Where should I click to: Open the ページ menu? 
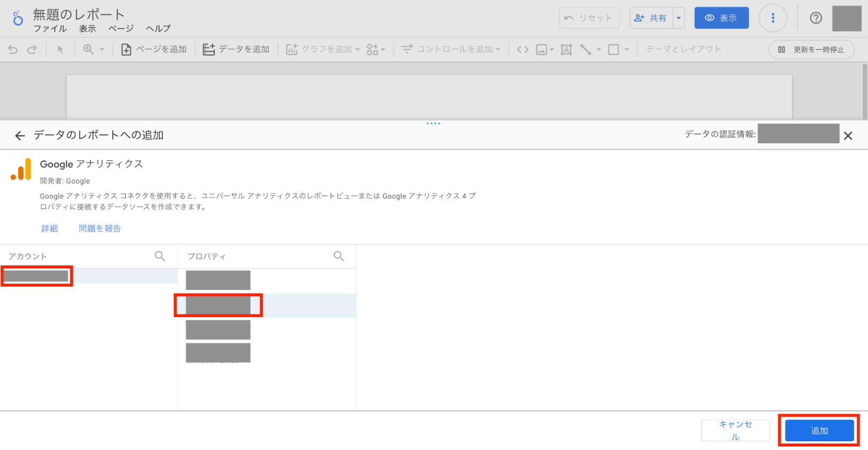pos(121,29)
